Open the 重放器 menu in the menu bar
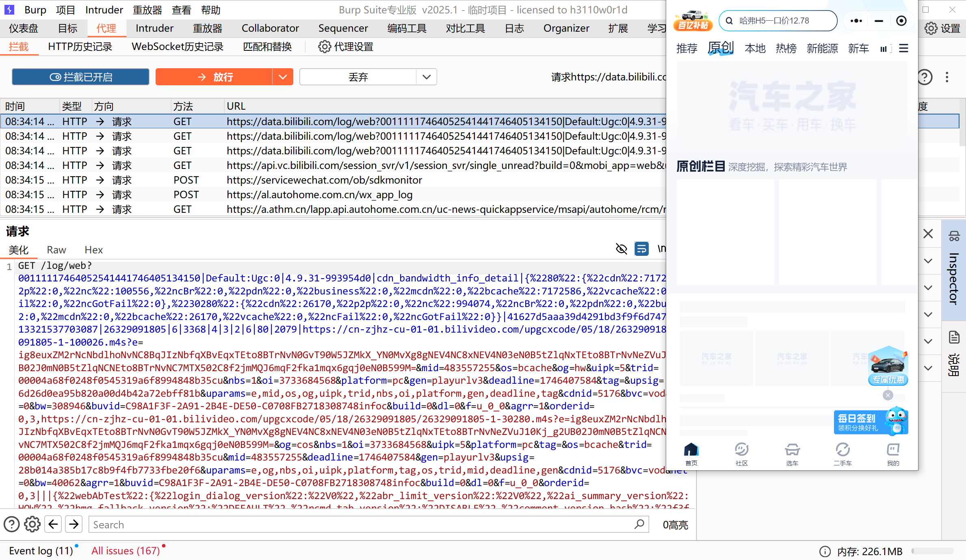 [147, 9]
